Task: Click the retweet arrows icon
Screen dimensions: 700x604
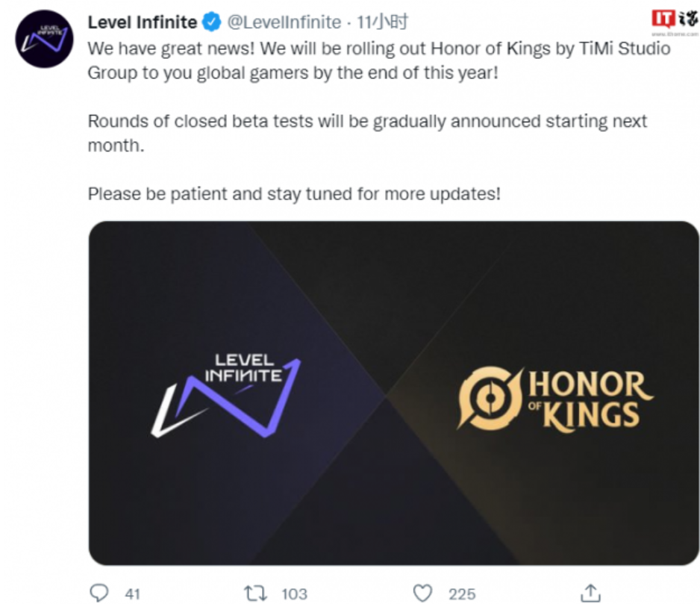Action: point(255,594)
